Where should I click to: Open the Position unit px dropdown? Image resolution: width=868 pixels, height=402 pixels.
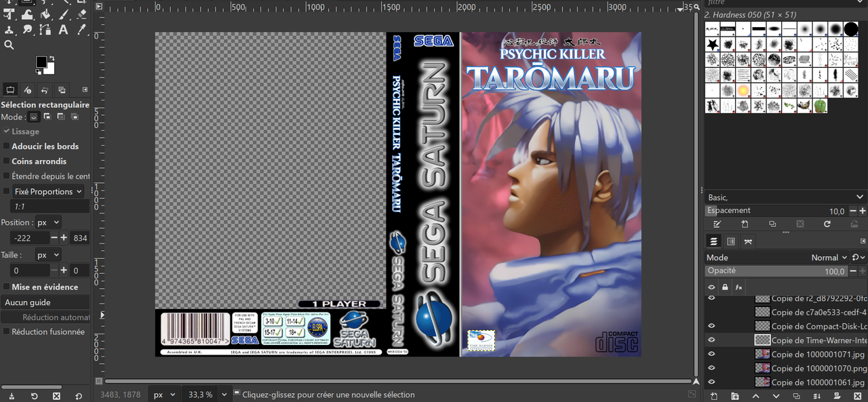[x=47, y=222]
